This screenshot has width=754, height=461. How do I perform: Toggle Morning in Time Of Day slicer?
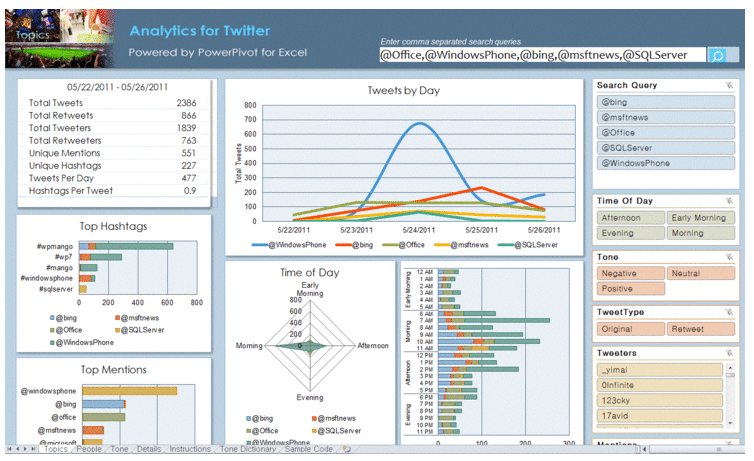click(701, 233)
